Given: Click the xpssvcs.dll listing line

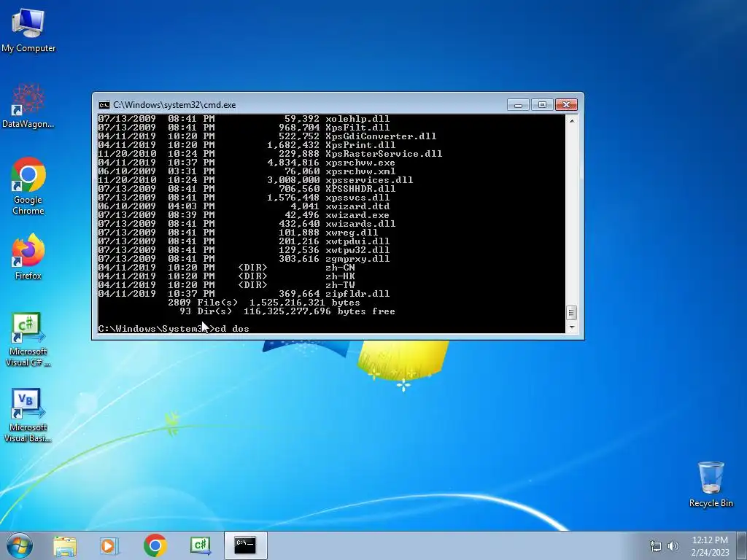Looking at the screenshot, I should coord(244,198).
